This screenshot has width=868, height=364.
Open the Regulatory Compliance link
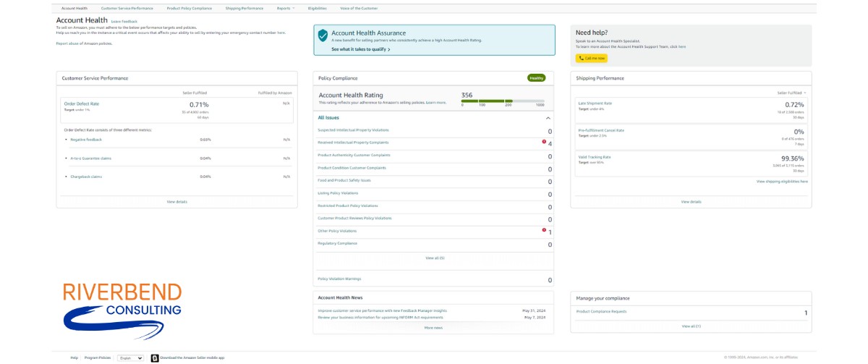pyautogui.click(x=338, y=243)
